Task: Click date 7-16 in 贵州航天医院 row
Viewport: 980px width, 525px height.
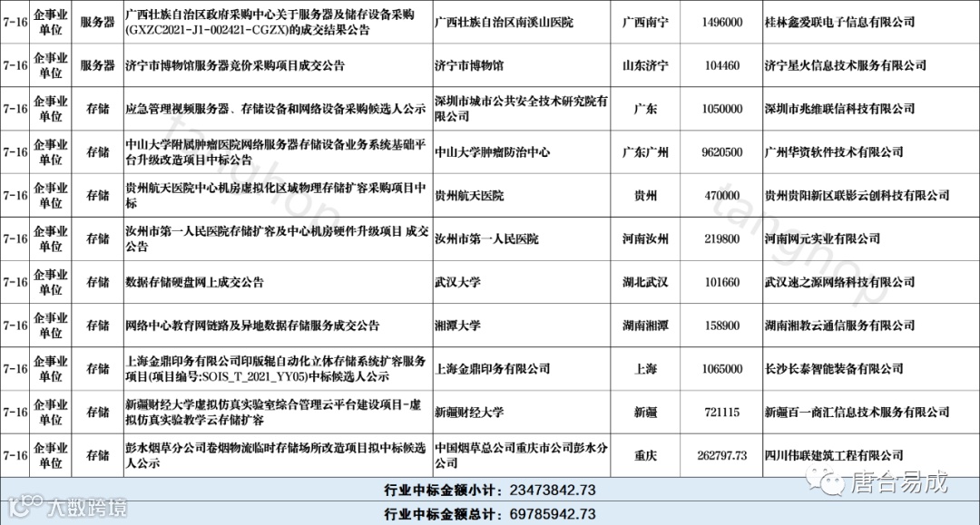Action: click(x=15, y=195)
